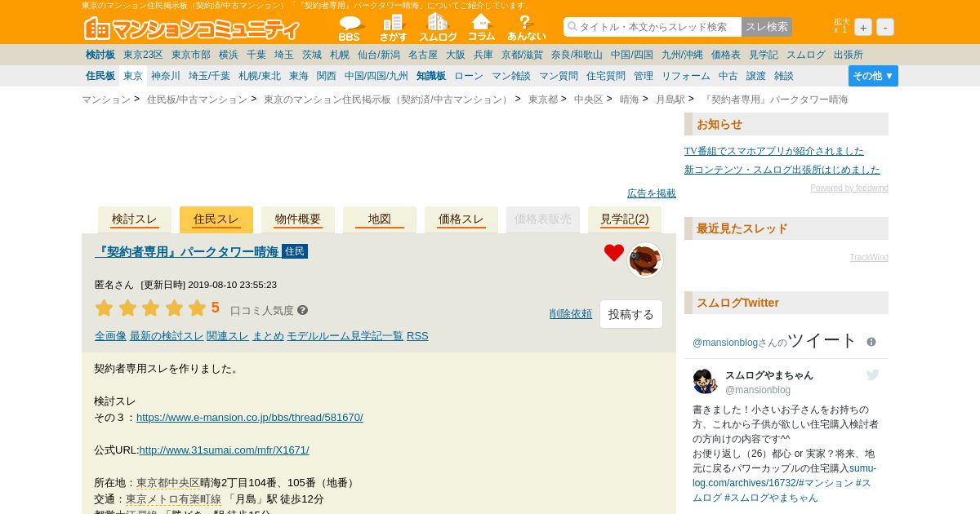Open the RSS feed link
980x514 pixels.
coord(417,336)
